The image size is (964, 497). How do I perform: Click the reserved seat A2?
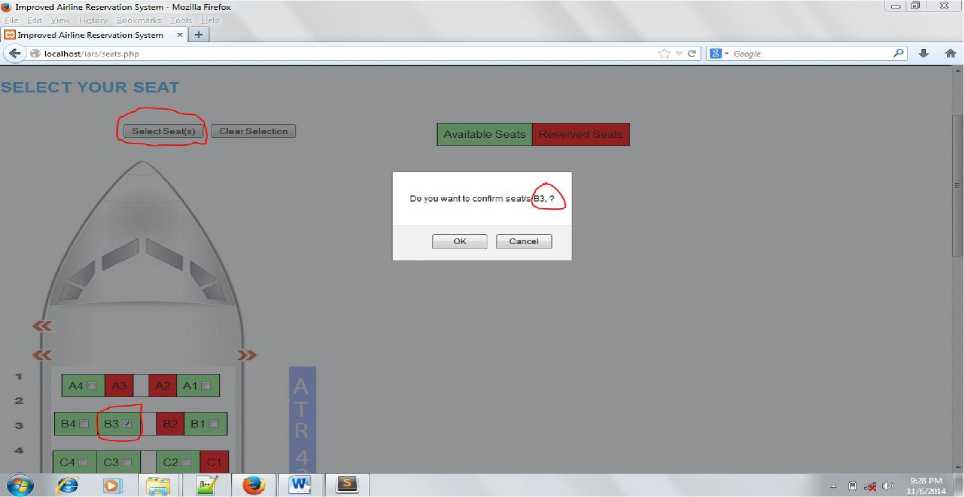[162, 386]
